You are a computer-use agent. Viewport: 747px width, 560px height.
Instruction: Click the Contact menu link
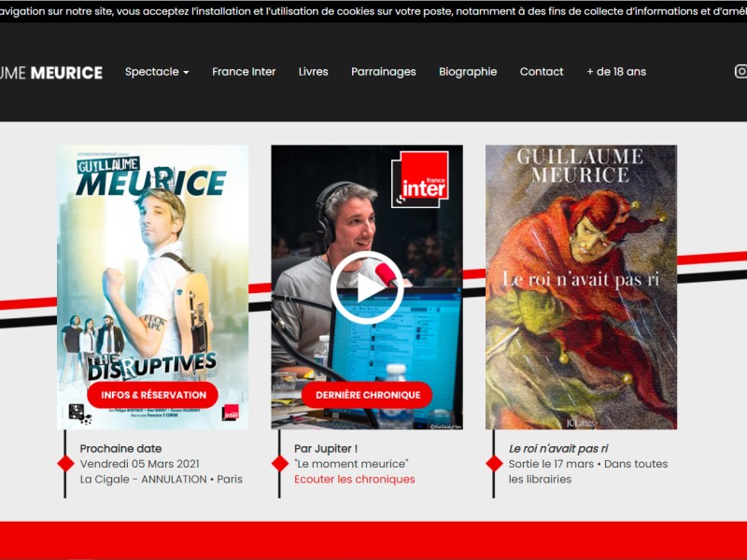(x=542, y=72)
